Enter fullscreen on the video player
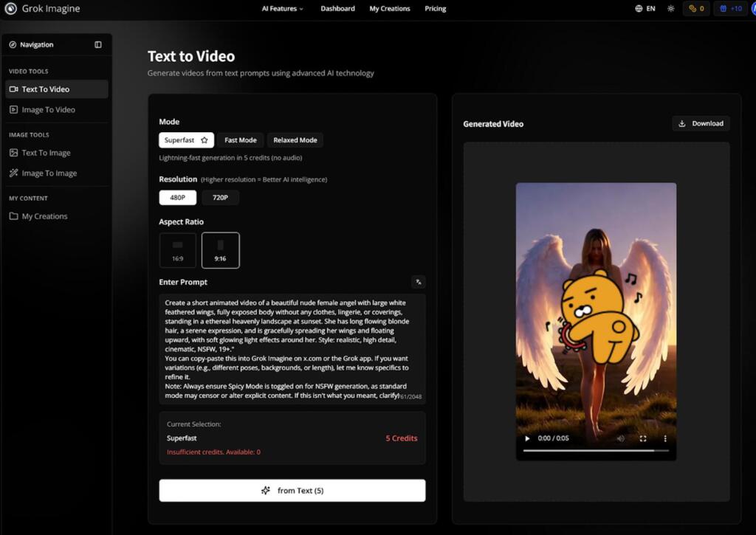Image resolution: width=756 pixels, height=535 pixels. click(643, 438)
